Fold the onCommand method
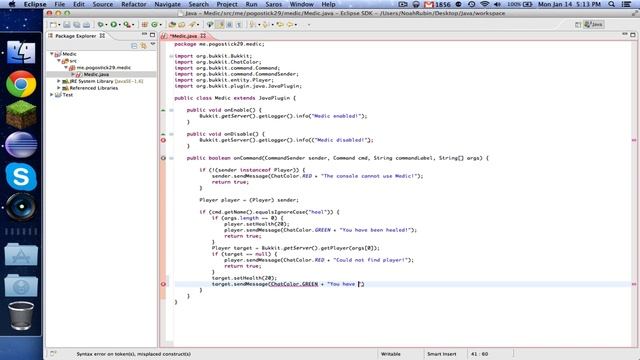This screenshot has height=360, width=640. click(x=171, y=158)
